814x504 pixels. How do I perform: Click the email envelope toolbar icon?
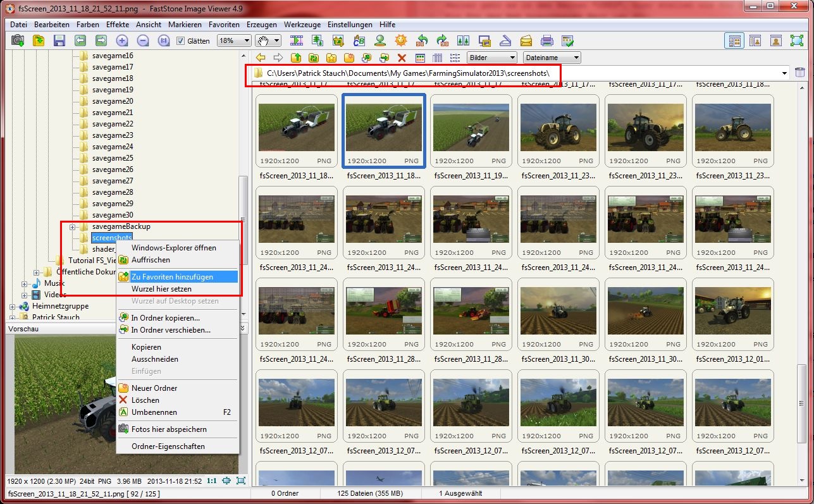pyautogui.click(x=526, y=40)
